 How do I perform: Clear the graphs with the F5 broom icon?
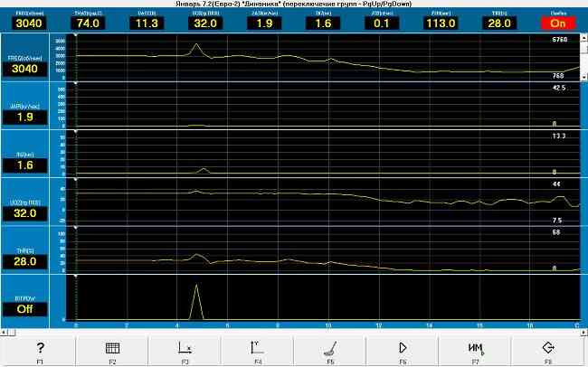[330, 349]
